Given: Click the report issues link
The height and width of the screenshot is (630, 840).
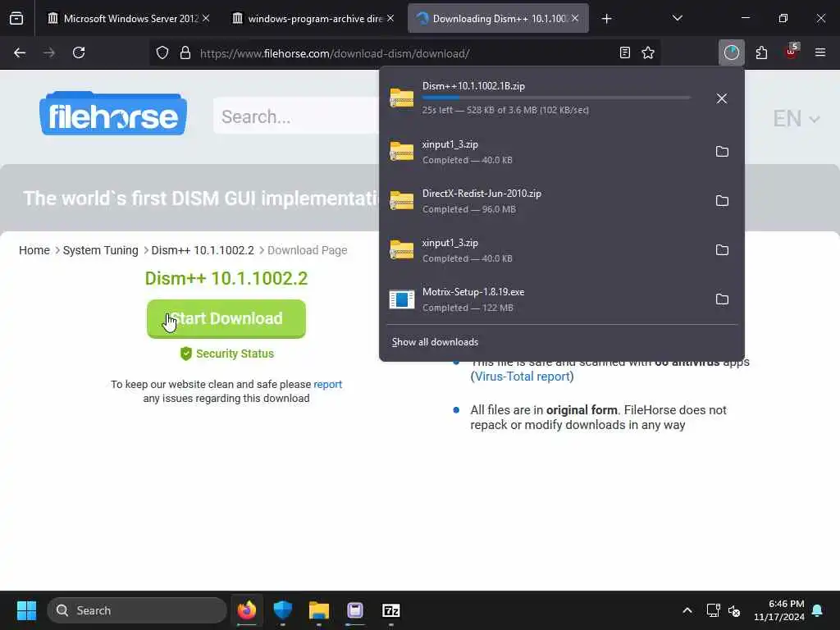Looking at the screenshot, I should click(x=328, y=384).
